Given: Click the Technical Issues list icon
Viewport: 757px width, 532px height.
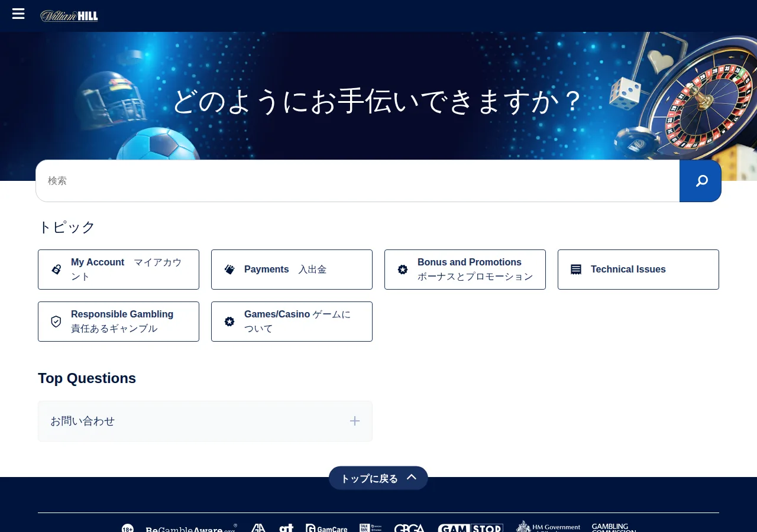Looking at the screenshot, I should (576, 270).
